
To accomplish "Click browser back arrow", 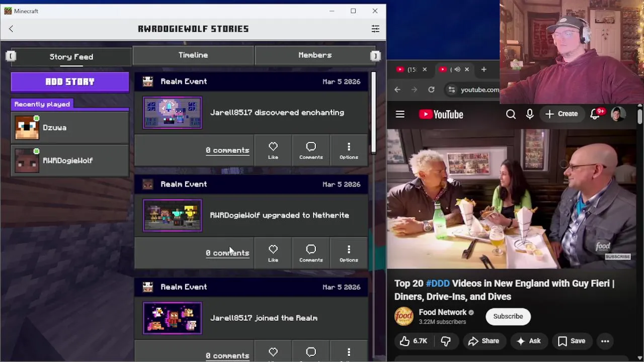I will (x=397, y=89).
